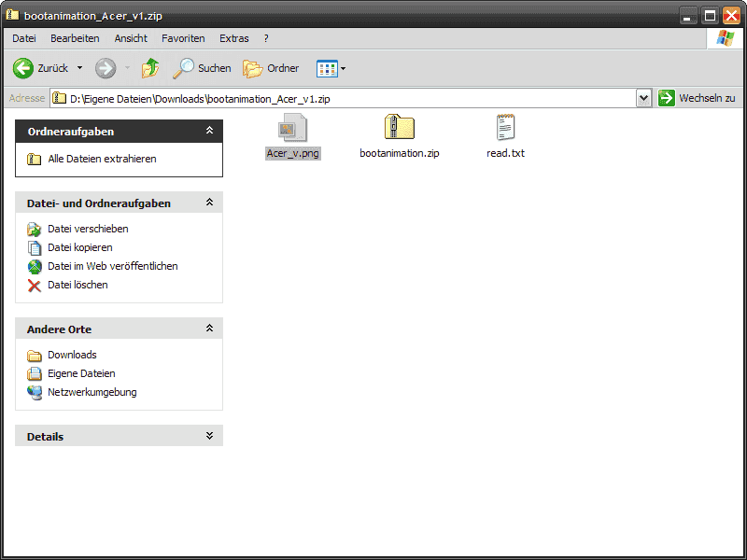Click Datei verschieben link
Image resolution: width=747 pixels, height=560 pixels.
point(88,229)
